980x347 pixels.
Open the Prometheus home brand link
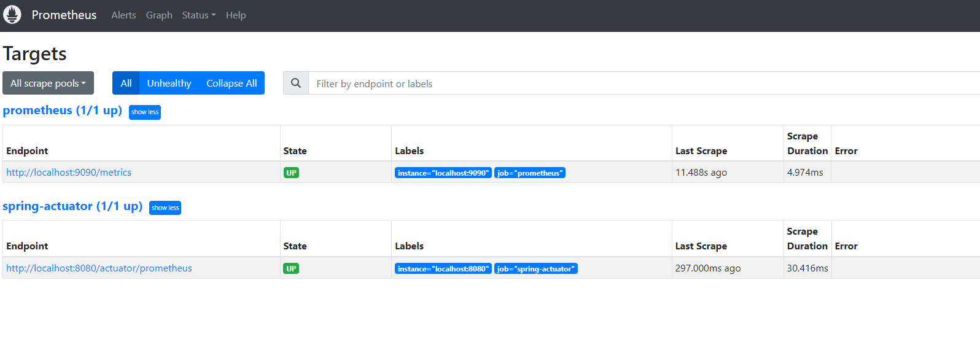pyautogui.click(x=64, y=15)
